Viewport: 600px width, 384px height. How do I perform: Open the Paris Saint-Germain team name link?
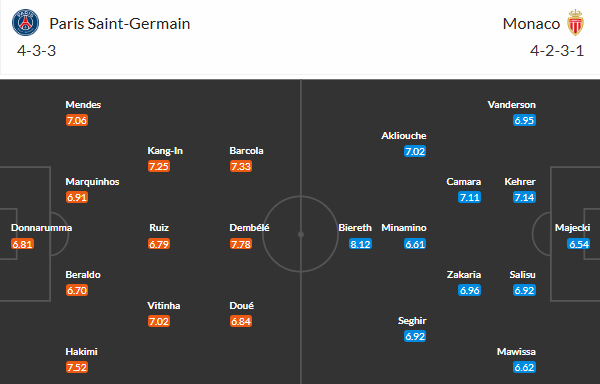click(120, 24)
